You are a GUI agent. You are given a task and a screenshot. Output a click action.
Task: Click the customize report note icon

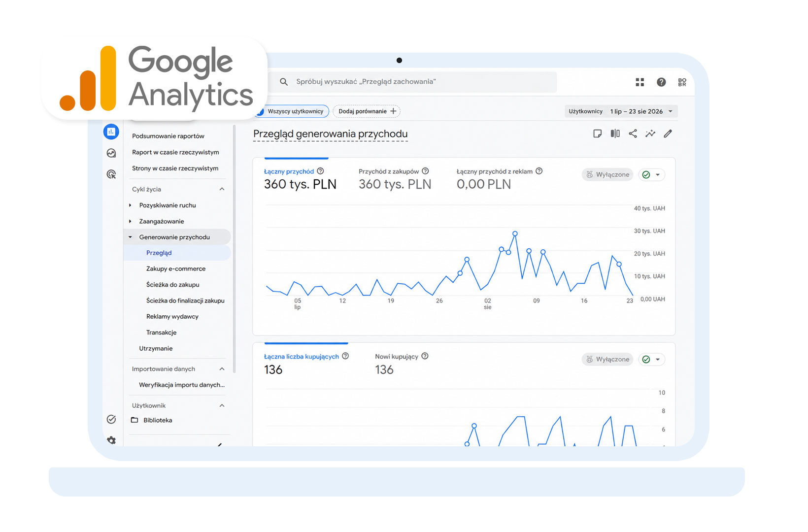tap(597, 133)
